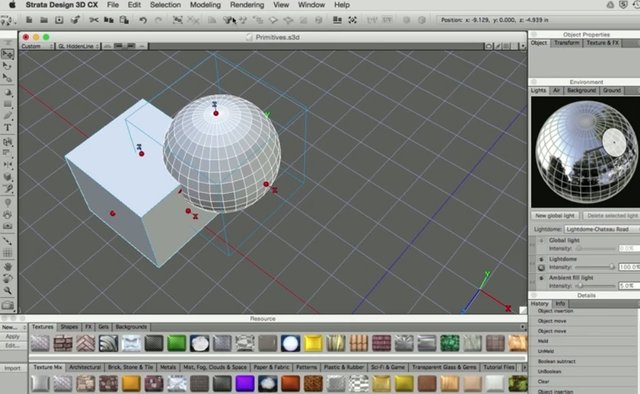Viewport: 640px width, 394px height.
Task: Click the Apply button in Resource panel
Action: (13, 336)
